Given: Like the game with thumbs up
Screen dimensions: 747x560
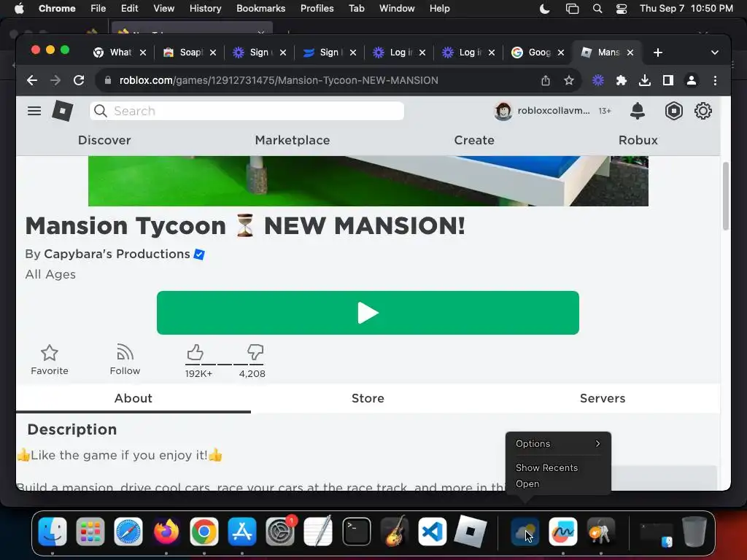Looking at the screenshot, I should 196,352.
